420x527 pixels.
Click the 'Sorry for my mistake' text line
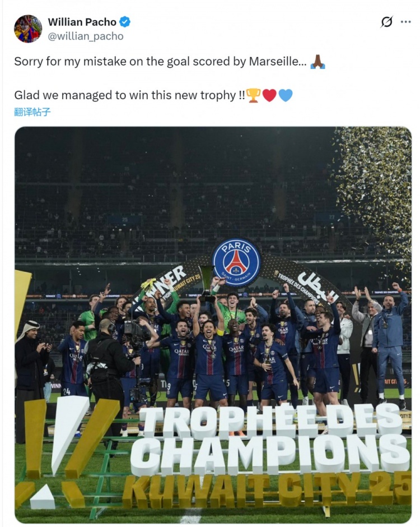[x=160, y=62]
